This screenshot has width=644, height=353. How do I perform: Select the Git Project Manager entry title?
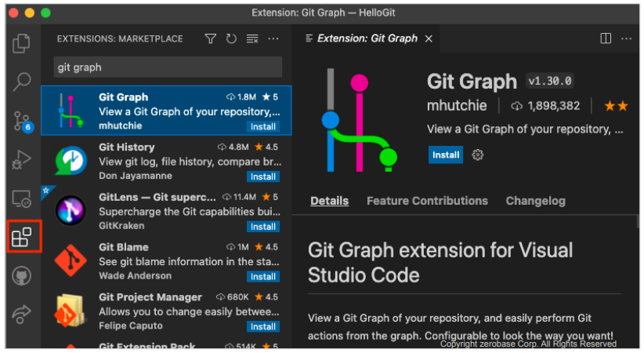(150, 297)
